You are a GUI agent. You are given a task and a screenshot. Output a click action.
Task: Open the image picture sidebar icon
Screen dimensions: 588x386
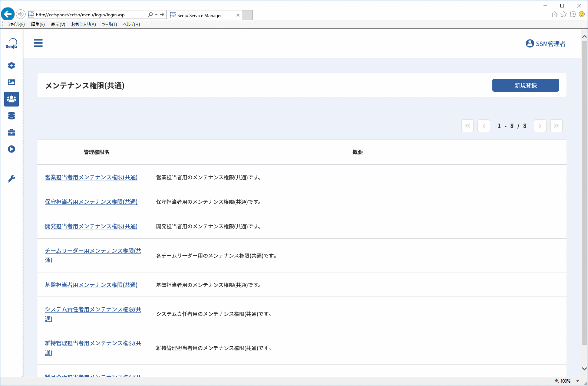[x=11, y=82]
